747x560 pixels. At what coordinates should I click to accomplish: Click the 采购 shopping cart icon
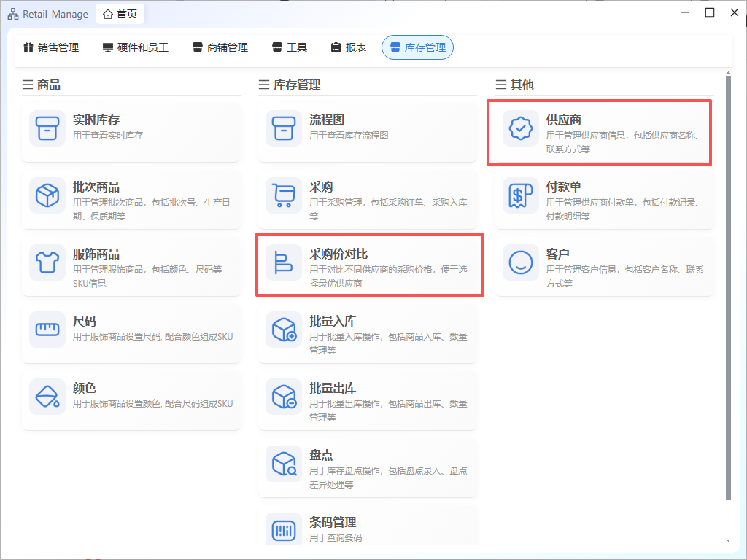[284, 195]
